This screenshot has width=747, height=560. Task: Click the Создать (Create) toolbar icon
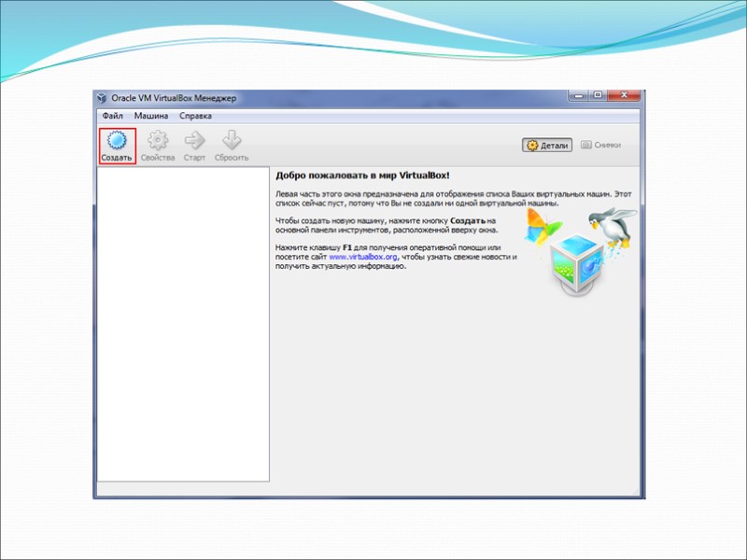tap(118, 146)
